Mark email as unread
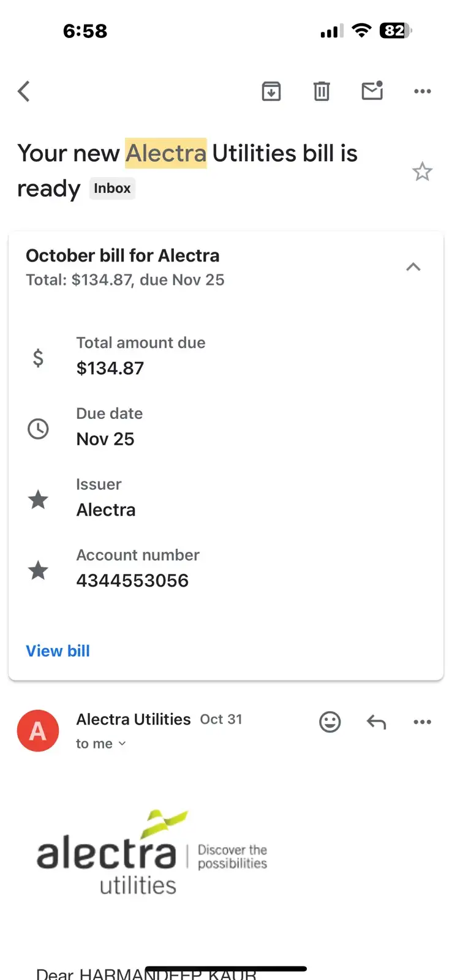 pos(372,91)
